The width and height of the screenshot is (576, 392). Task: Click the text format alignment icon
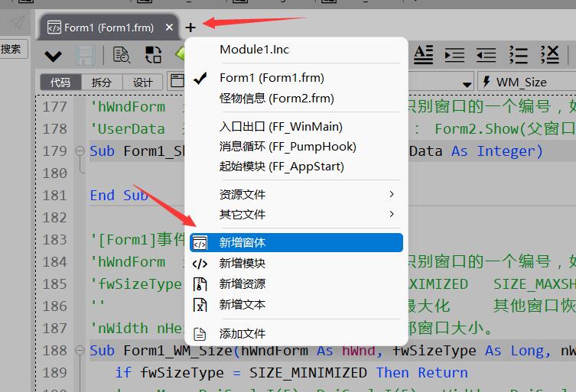424,54
